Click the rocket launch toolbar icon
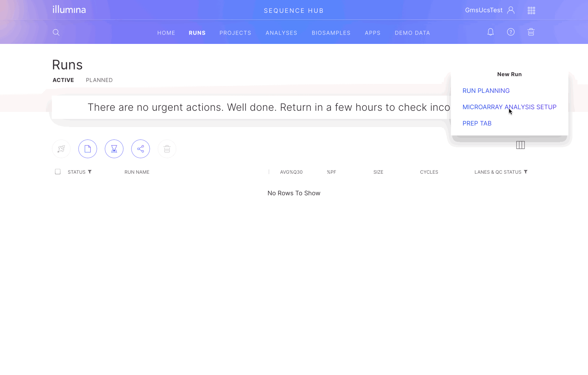This screenshot has width=588, height=375. pyautogui.click(x=61, y=149)
